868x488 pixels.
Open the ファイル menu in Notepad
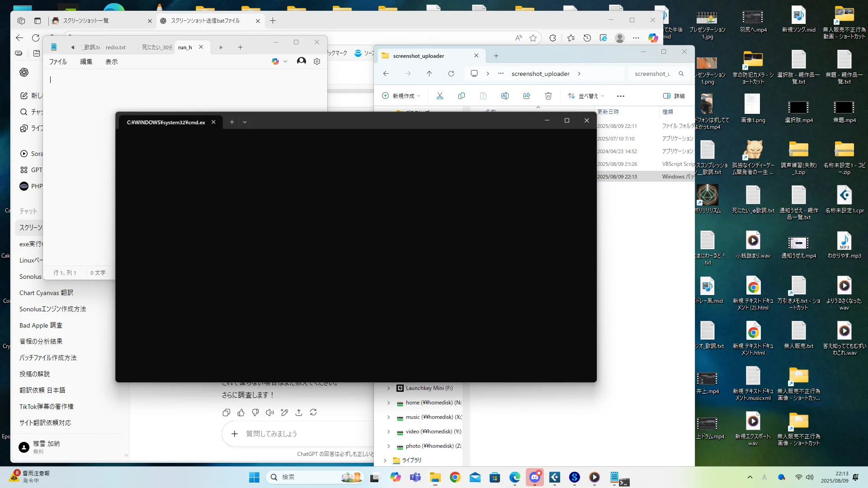(x=58, y=62)
